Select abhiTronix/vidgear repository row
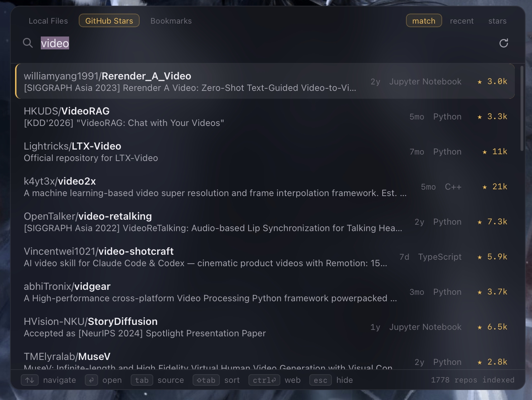This screenshot has width=532, height=400. coord(265,292)
